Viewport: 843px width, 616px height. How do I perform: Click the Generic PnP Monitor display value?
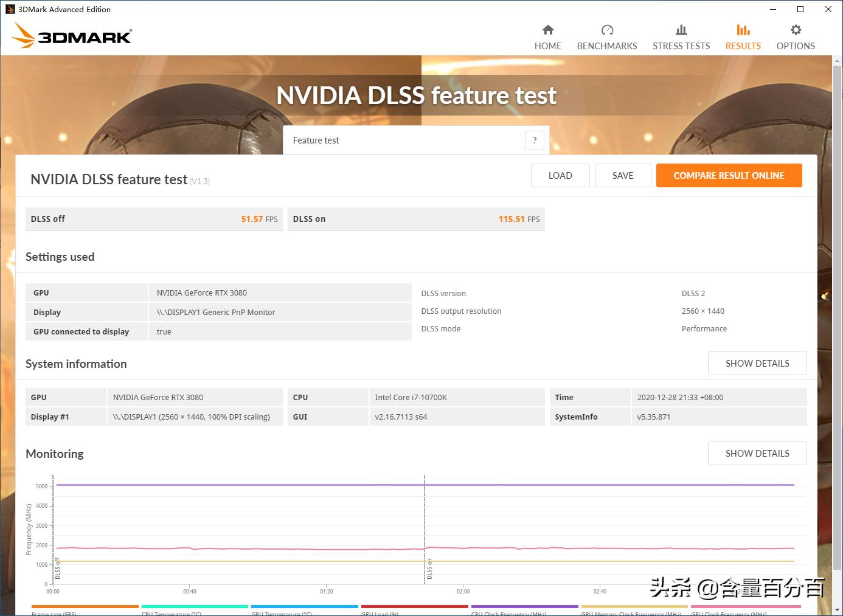[216, 312]
